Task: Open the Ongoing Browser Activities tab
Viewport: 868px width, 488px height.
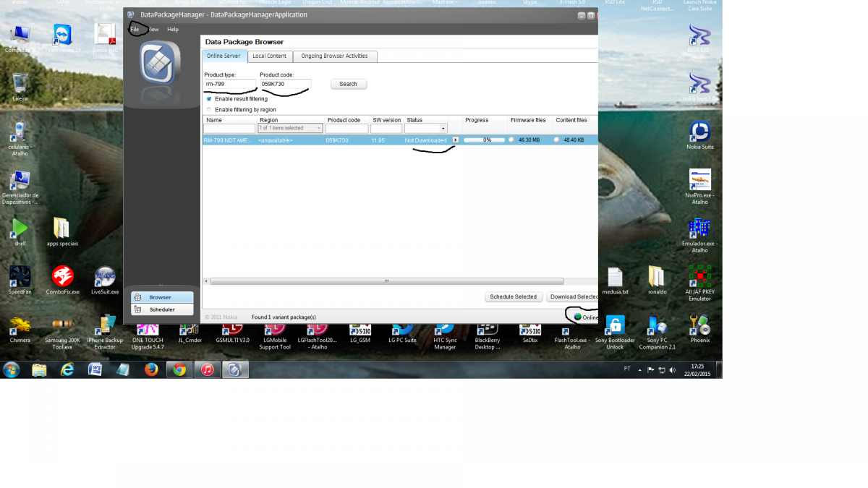Action: click(334, 56)
